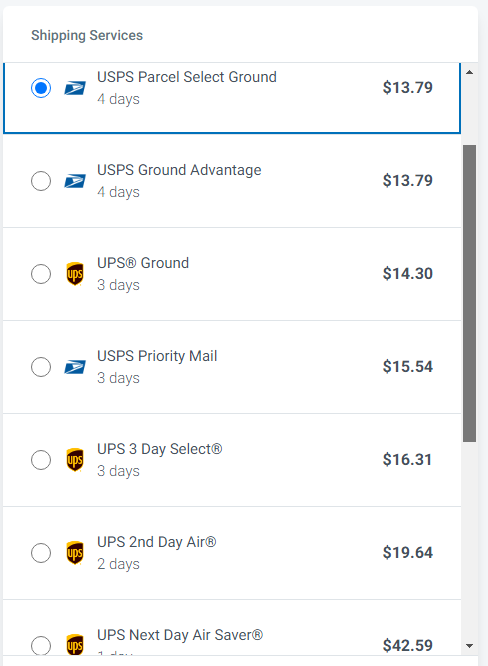Pick the UPS® Ground radio button
488x666 pixels.
41,274
